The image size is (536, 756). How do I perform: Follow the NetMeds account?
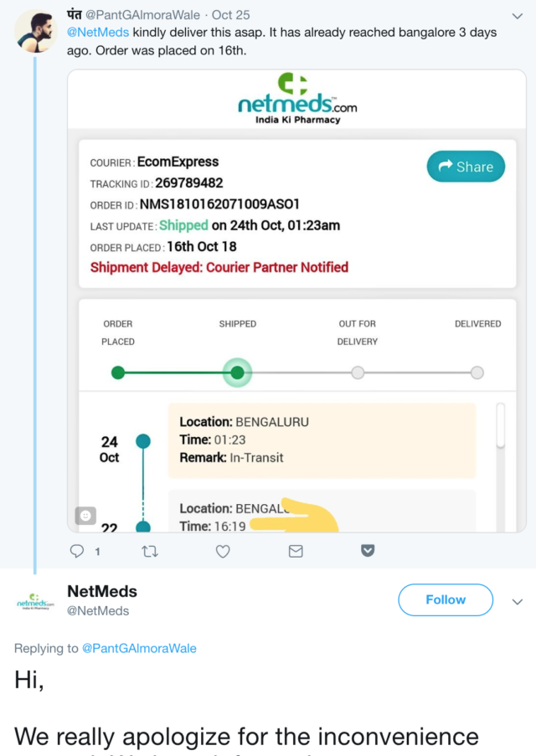click(x=445, y=599)
